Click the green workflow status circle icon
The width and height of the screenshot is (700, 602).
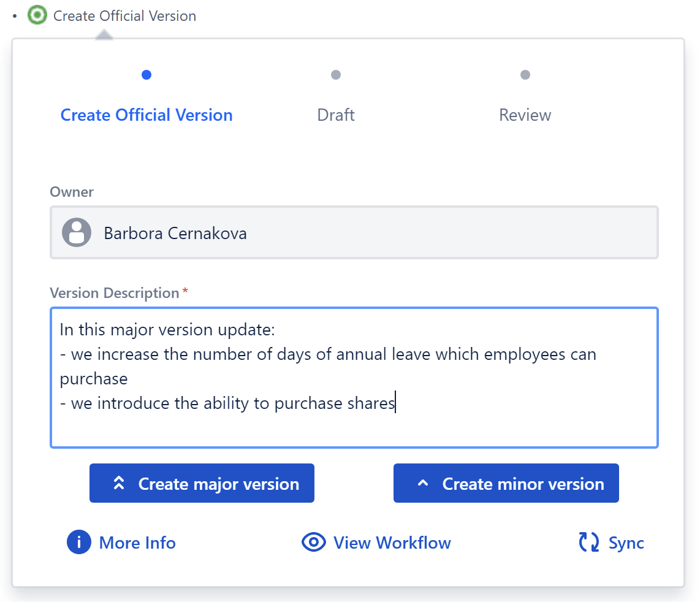pyautogui.click(x=37, y=15)
